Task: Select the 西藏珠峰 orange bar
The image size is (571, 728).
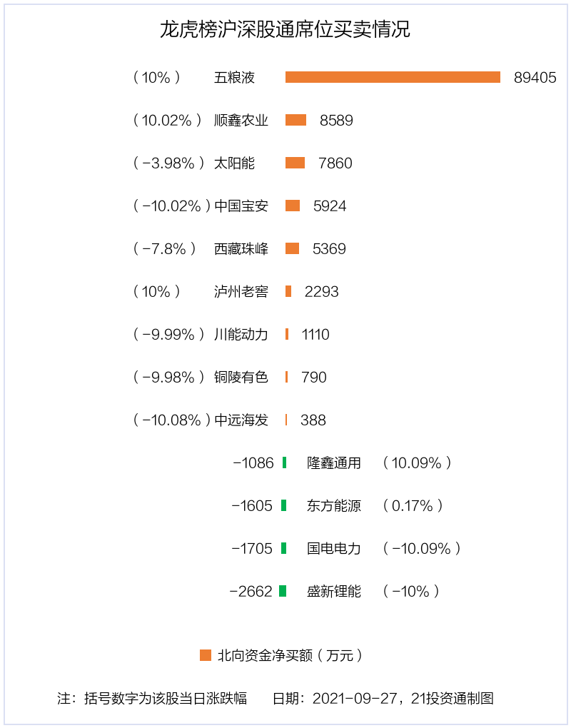Action: point(292,248)
